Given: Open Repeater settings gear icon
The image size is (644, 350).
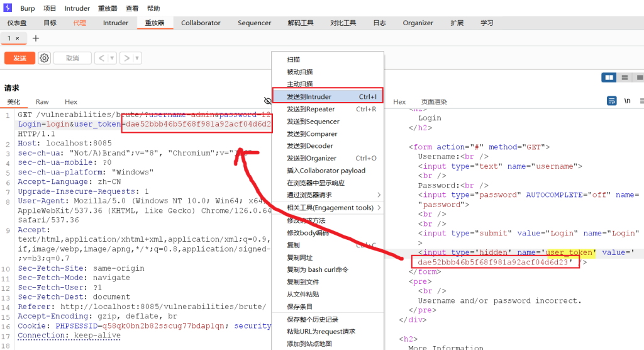Looking at the screenshot, I should click(44, 58).
